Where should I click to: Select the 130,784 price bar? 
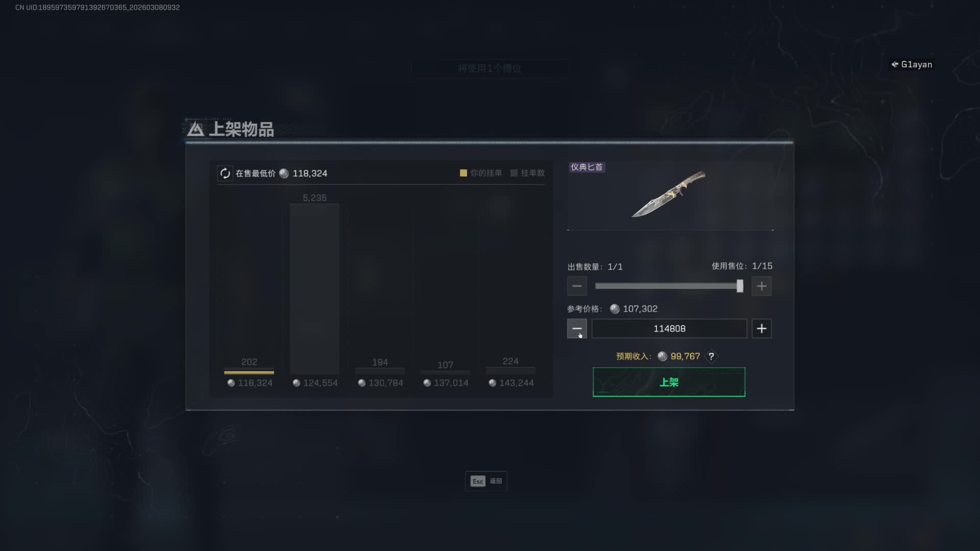point(380,371)
